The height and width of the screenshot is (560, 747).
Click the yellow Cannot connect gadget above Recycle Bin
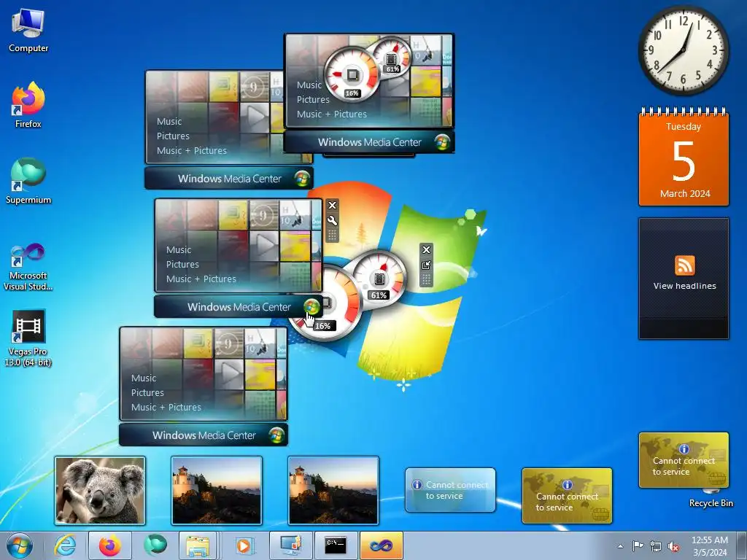[x=684, y=461]
